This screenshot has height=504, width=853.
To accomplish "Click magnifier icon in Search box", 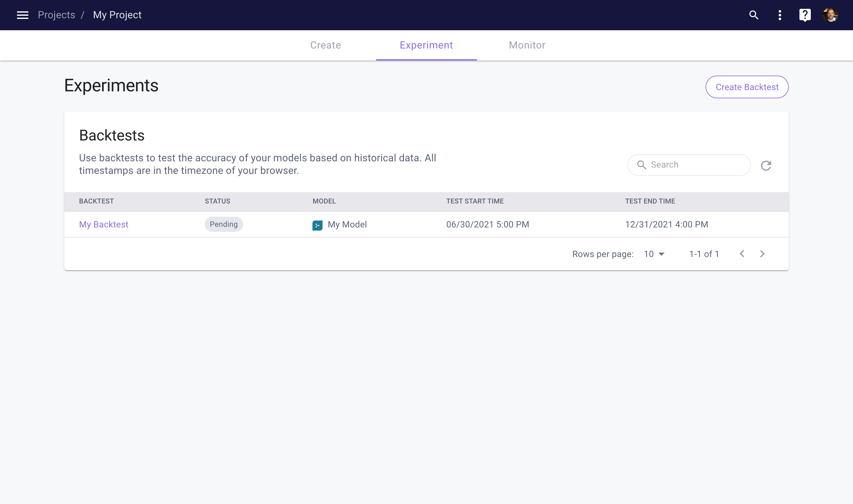I will point(641,165).
